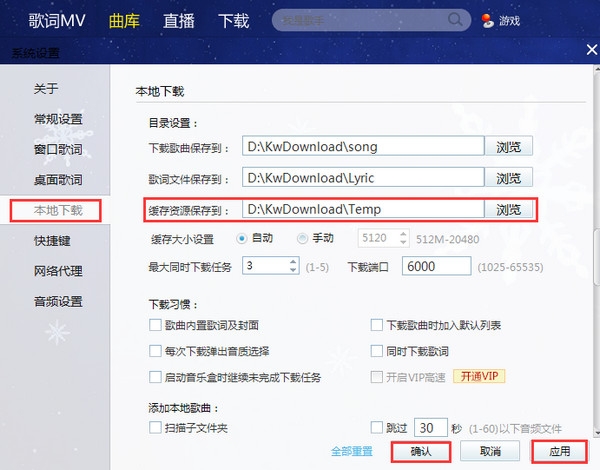600x470 pixels.
Task: Open 音频设置 settings category
Action: pos(58,301)
